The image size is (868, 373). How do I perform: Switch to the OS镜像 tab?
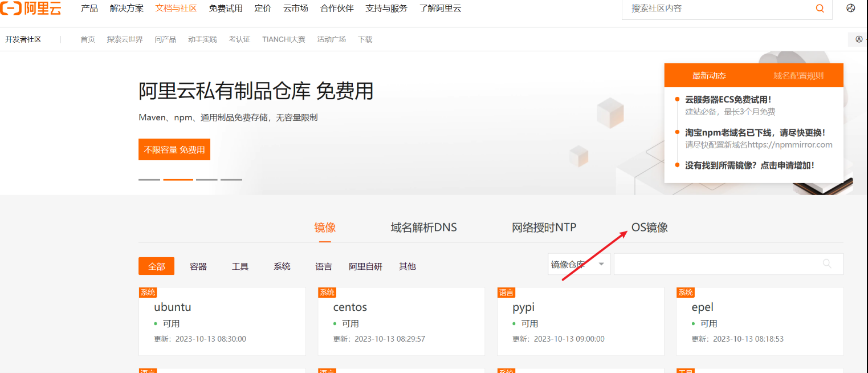point(650,228)
